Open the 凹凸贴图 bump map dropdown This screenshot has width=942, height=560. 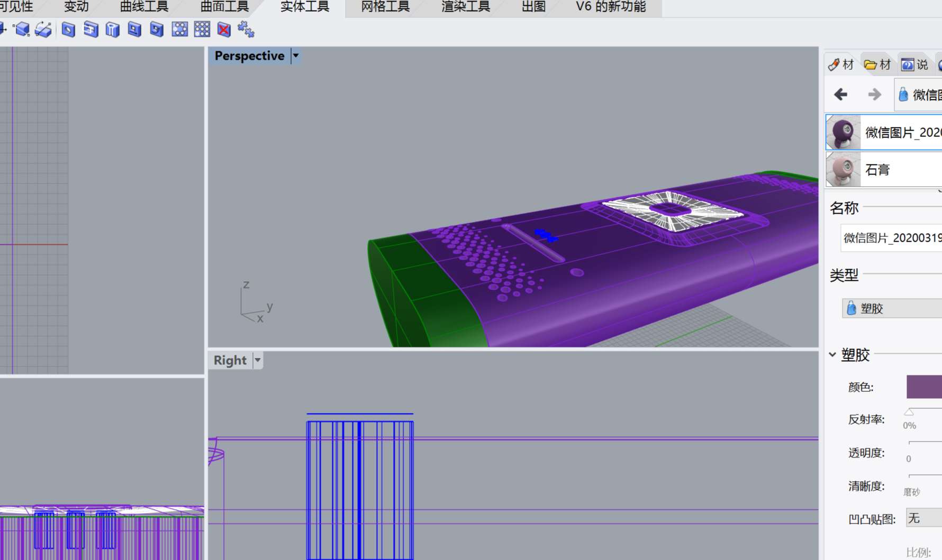[x=923, y=519]
